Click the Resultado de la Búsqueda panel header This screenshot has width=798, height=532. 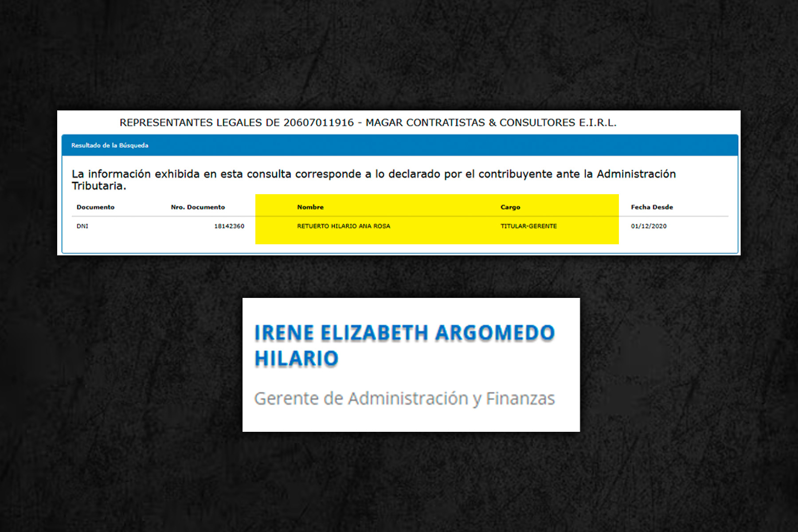coord(110,145)
